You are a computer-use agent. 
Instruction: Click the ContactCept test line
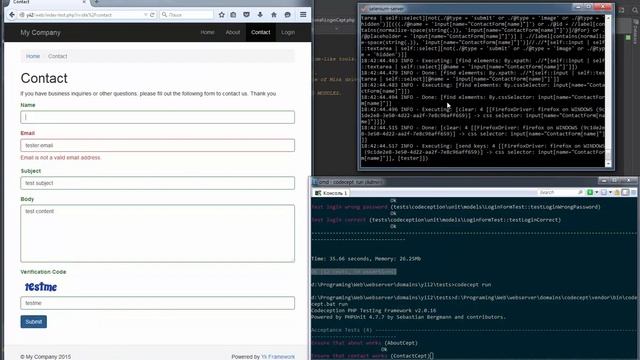(x=372, y=356)
